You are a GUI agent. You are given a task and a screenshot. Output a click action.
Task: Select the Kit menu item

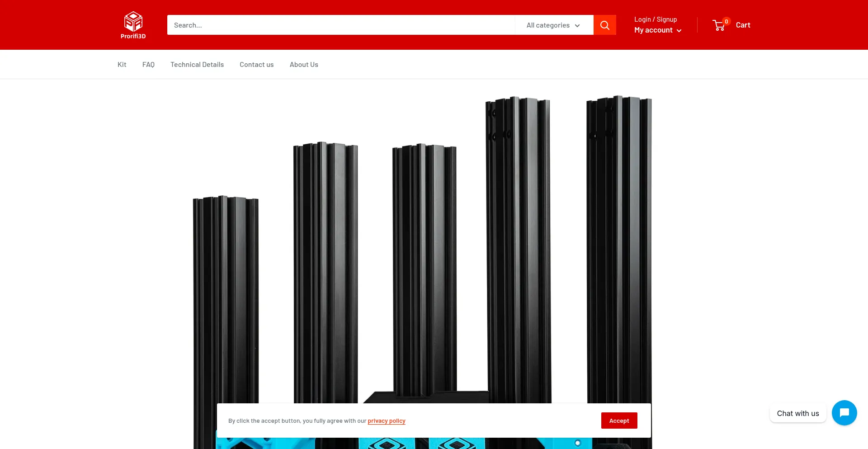(122, 64)
